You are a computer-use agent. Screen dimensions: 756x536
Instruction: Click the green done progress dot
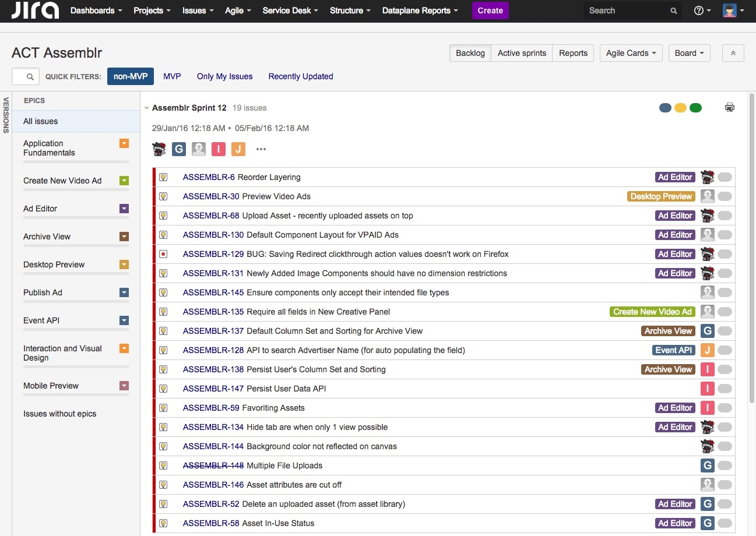tap(695, 108)
